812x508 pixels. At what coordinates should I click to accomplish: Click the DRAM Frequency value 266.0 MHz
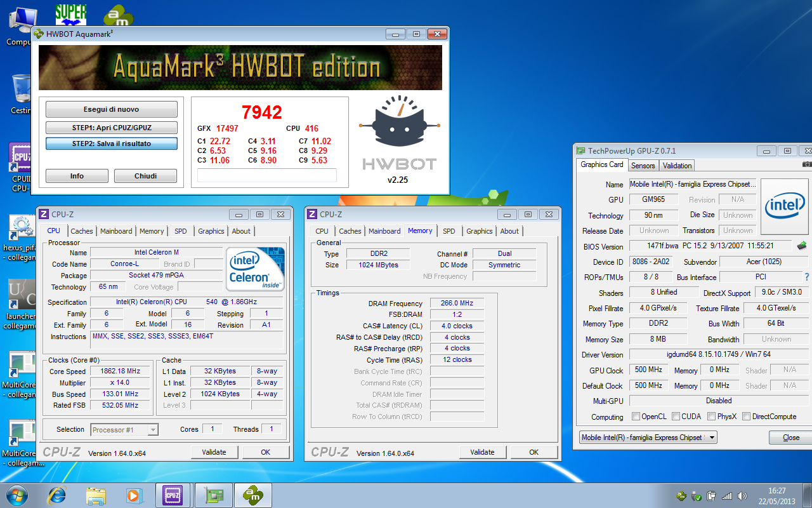(457, 303)
